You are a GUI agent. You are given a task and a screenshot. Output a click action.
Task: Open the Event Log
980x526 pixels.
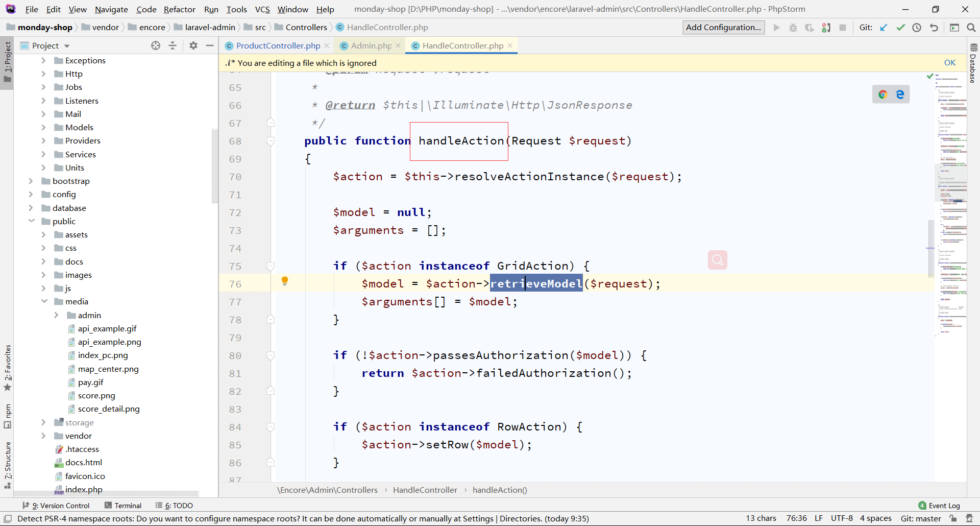939,505
